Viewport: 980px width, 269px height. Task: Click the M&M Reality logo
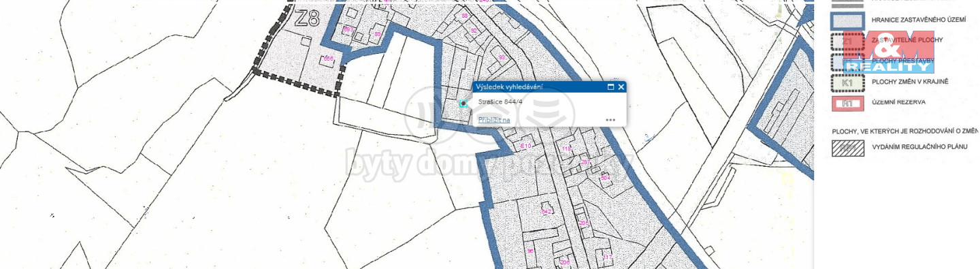(888, 52)
